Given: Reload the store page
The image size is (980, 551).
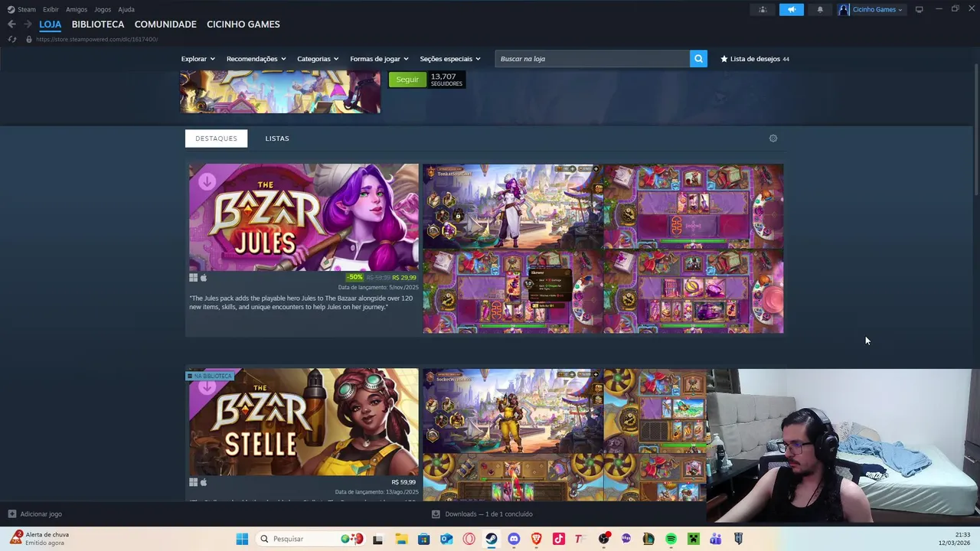Looking at the screenshot, I should pos(11,39).
